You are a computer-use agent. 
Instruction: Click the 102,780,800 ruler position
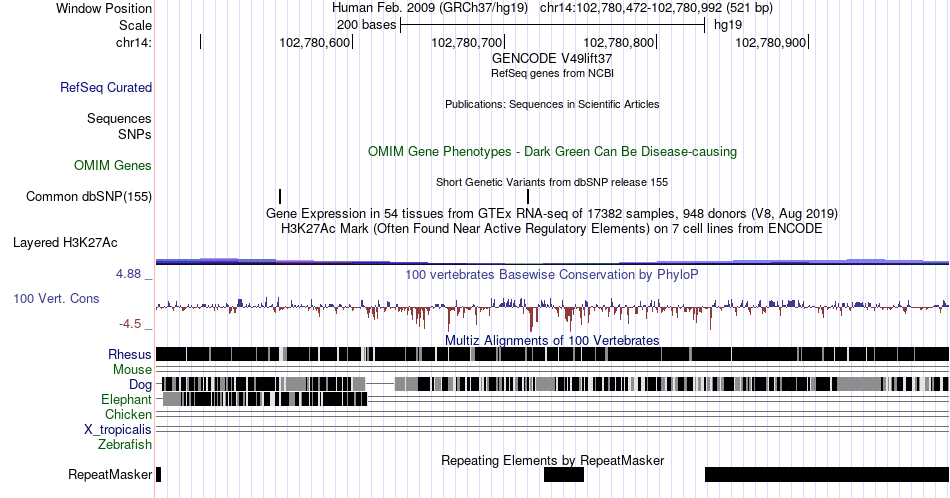tap(619, 42)
